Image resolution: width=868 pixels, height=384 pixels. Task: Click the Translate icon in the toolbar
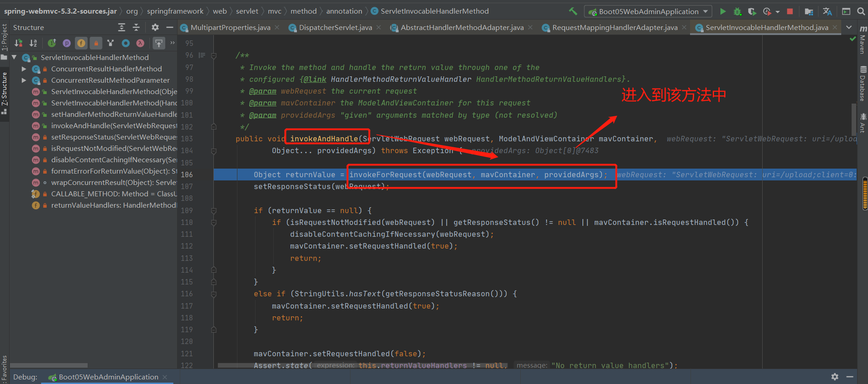828,11
